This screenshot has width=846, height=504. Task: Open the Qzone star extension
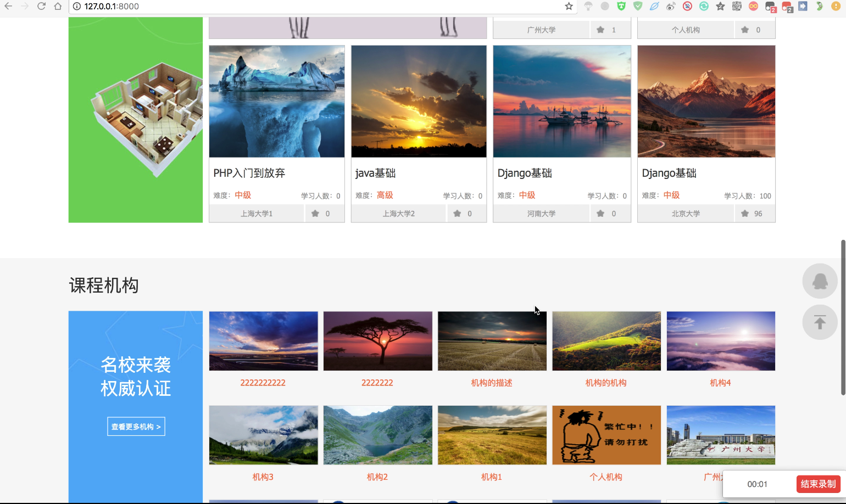(x=720, y=6)
